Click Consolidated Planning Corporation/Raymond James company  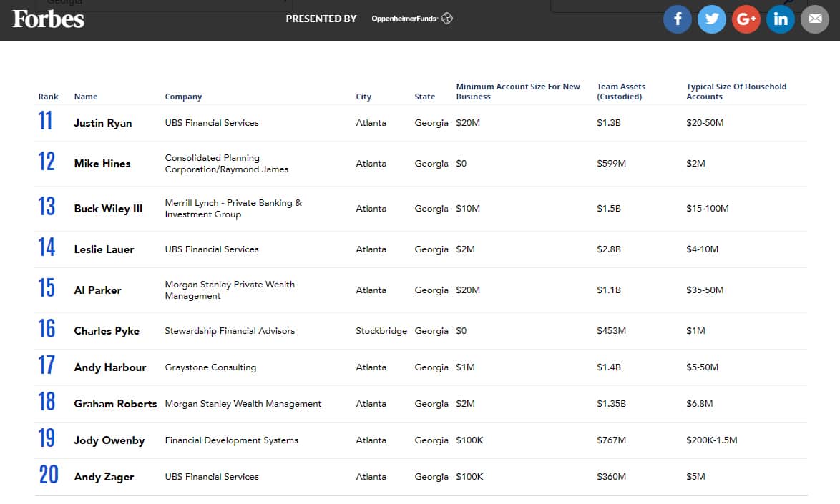pos(227,164)
